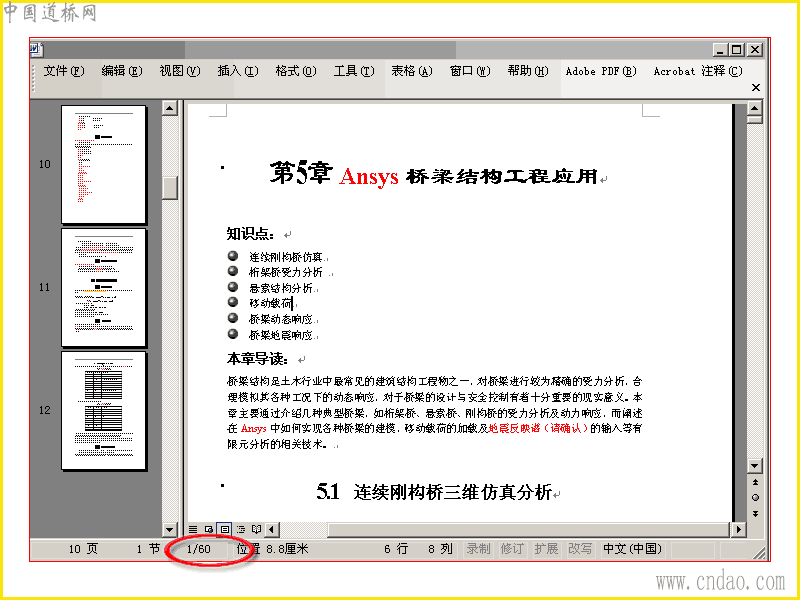Switch to Normal view icon

point(193,529)
